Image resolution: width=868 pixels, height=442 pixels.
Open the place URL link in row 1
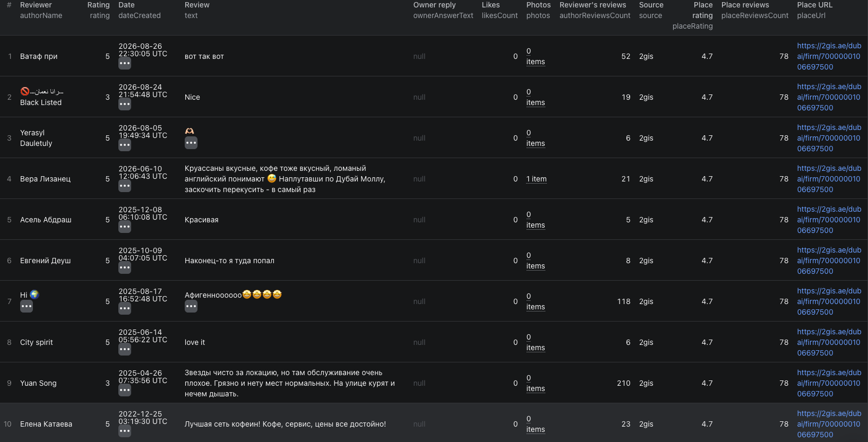[x=829, y=56]
